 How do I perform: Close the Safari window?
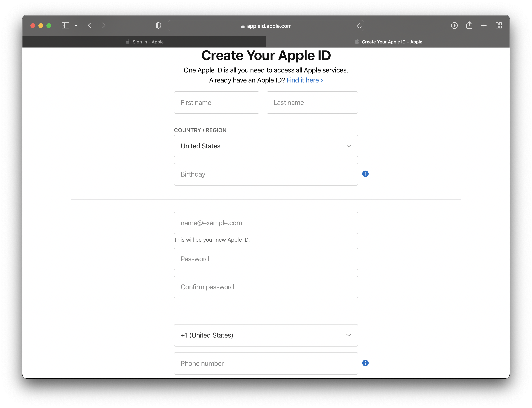(x=33, y=25)
